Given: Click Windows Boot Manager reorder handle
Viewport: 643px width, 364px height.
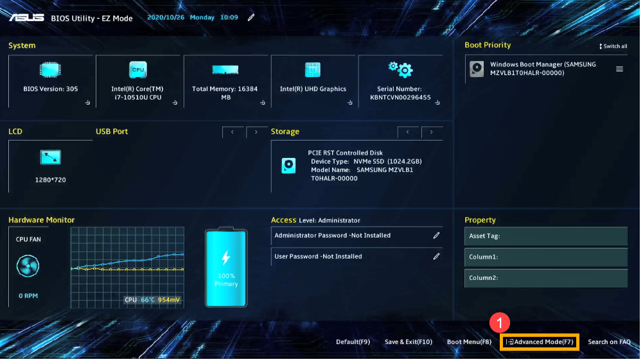Looking at the screenshot, I should point(621,70).
